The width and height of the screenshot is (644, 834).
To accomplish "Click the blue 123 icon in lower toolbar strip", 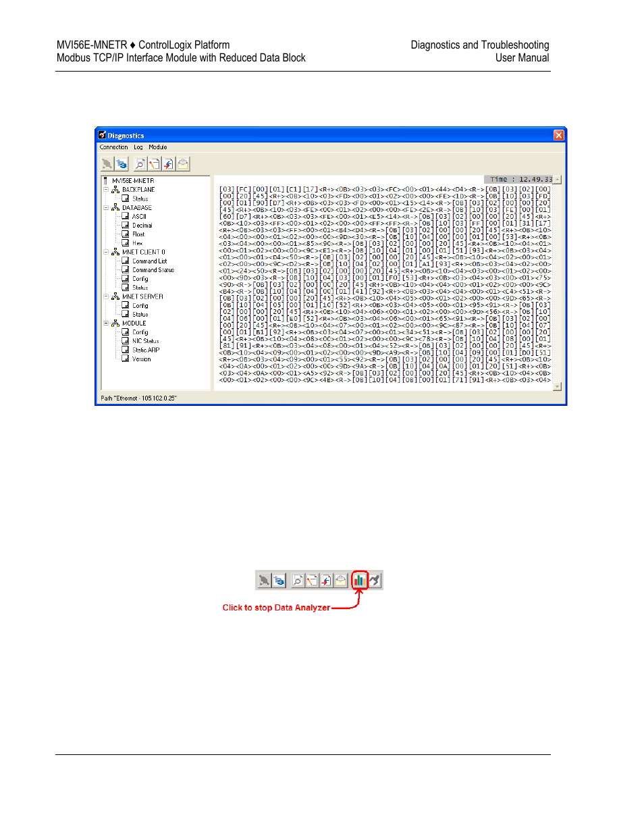I will (279, 580).
